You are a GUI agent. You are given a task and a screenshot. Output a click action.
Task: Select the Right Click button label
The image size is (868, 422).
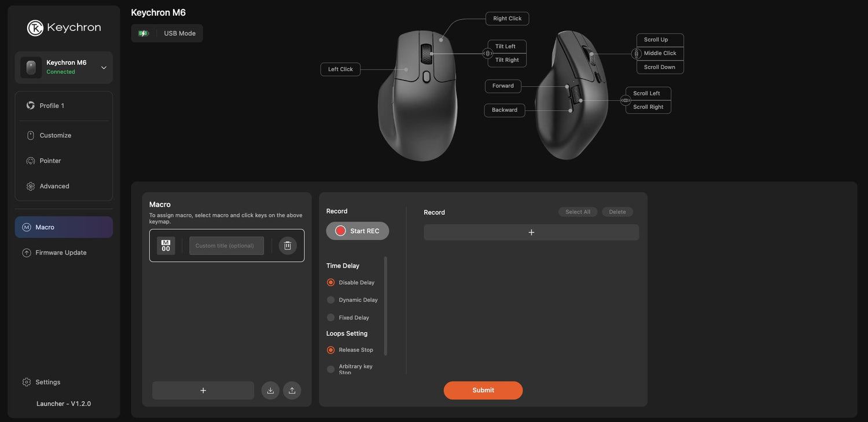507,19
